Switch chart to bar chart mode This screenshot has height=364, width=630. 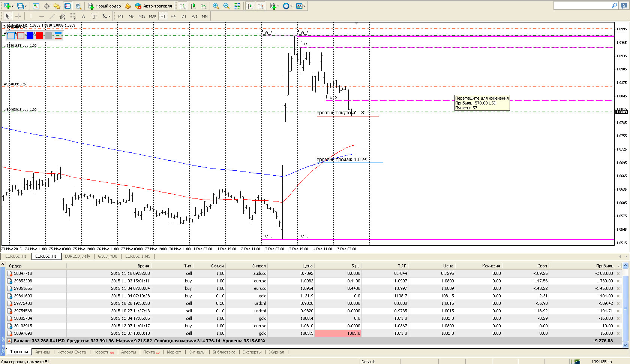(x=183, y=6)
